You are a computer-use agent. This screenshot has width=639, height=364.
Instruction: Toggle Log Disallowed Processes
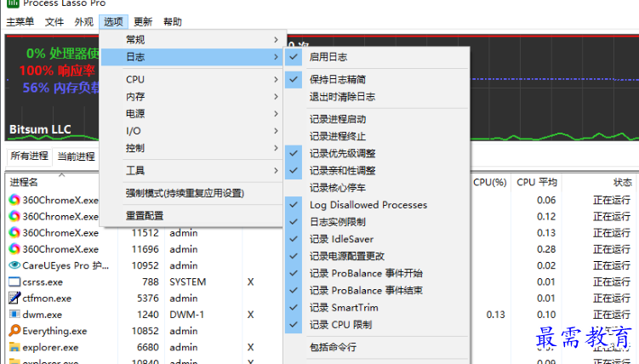(377, 205)
